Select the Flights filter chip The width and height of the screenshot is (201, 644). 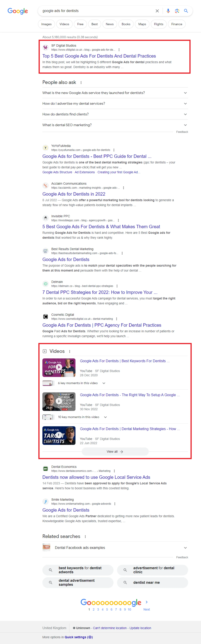159,24
